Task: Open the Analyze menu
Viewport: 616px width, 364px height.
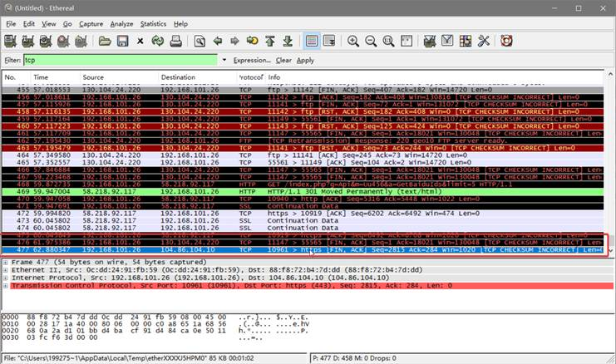Action: (121, 24)
